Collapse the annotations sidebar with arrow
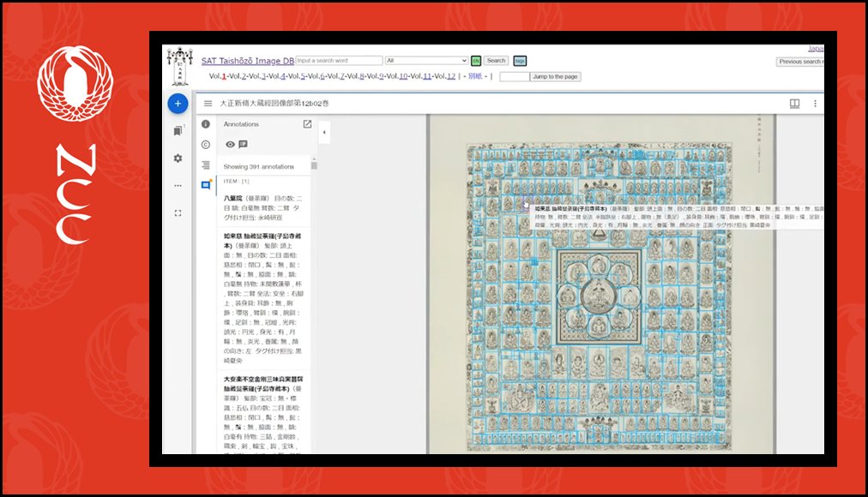This screenshot has width=868, height=497. click(x=324, y=132)
